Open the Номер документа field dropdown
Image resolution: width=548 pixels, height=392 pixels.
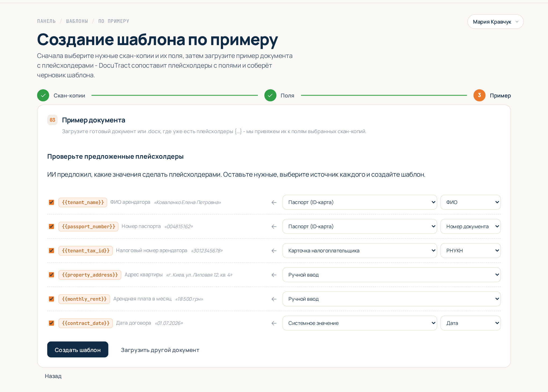[x=471, y=226]
